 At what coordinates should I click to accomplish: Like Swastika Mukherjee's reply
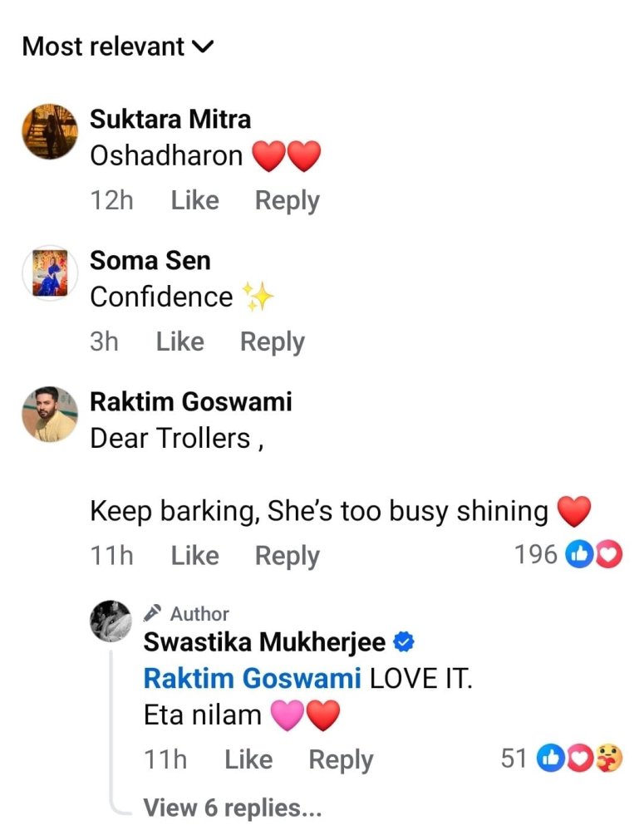[248, 759]
